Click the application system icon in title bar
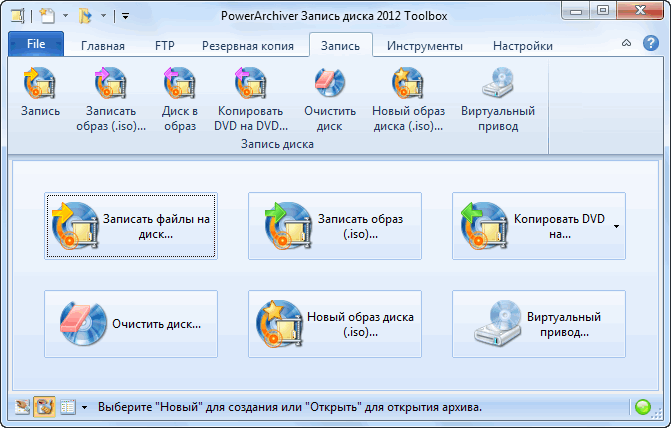 click(18, 16)
